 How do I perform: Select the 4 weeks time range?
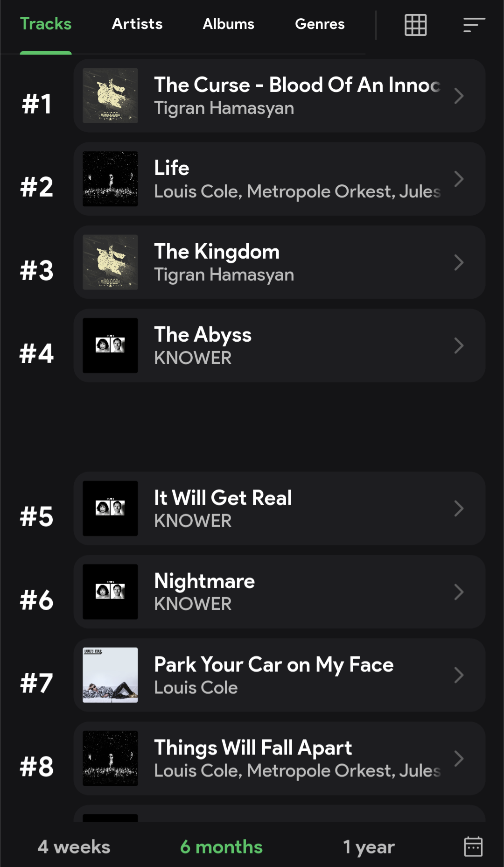pyautogui.click(x=74, y=846)
